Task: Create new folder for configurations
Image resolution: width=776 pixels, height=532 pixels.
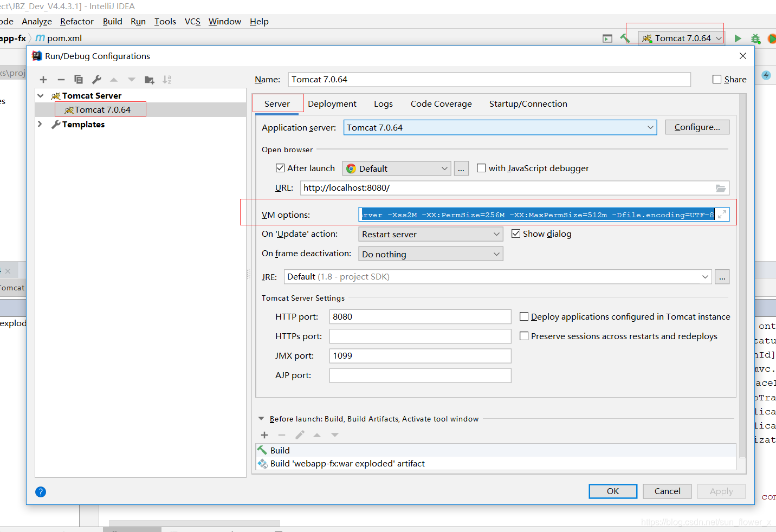Action: [150, 80]
